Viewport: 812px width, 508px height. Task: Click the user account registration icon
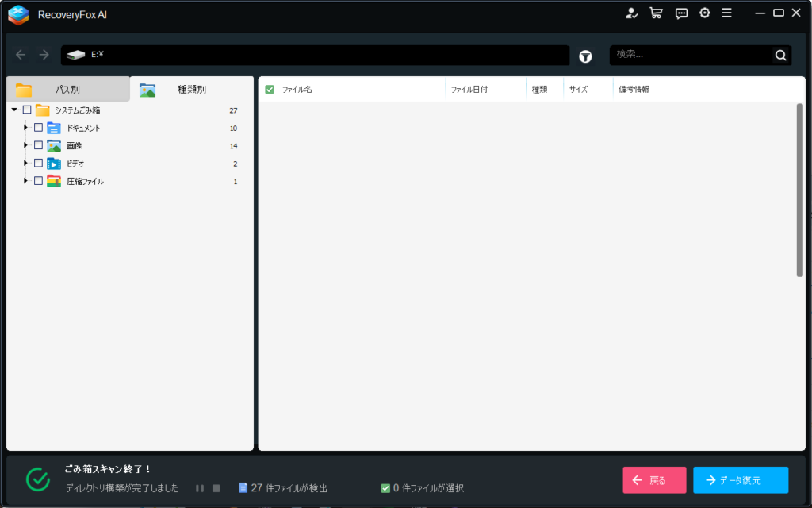click(631, 13)
